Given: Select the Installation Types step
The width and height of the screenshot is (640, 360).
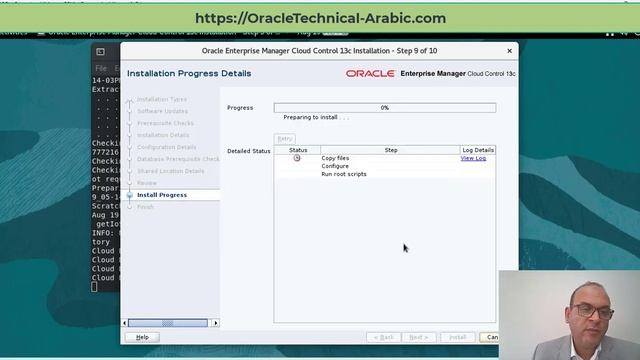Looking at the screenshot, I should point(162,99).
